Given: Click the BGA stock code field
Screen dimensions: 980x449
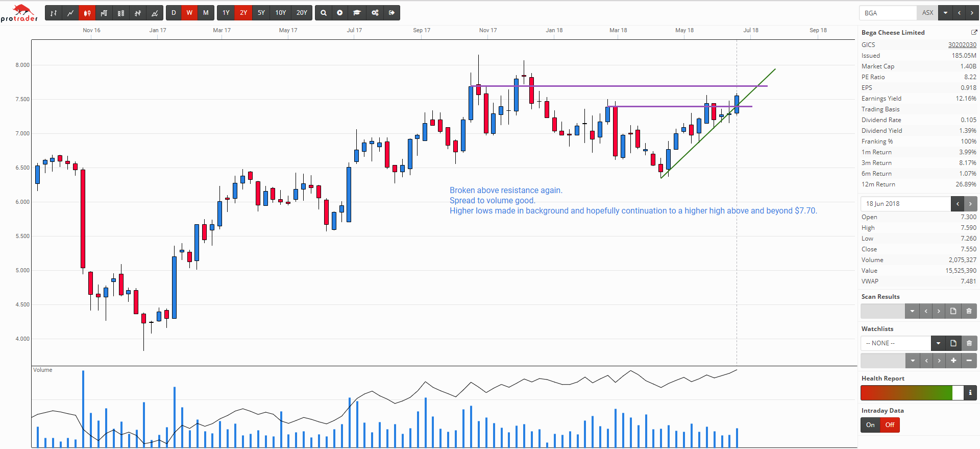Looking at the screenshot, I should [x=888, y=13].
